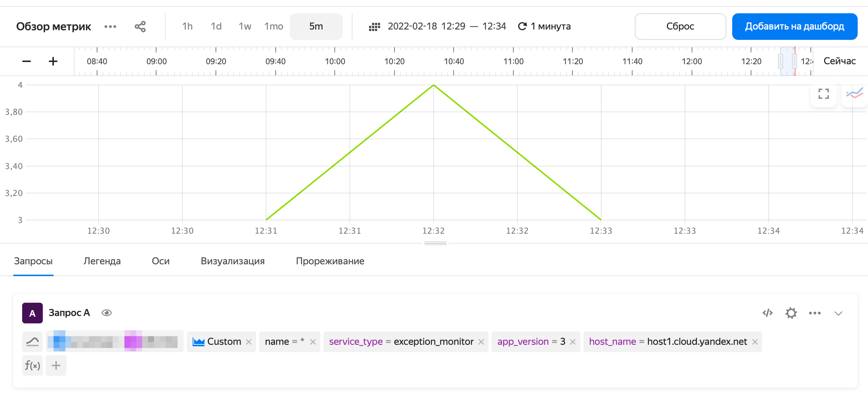Open the chart type line-graph icon
This screenshot has height=395, width=868.
(854, 94)
